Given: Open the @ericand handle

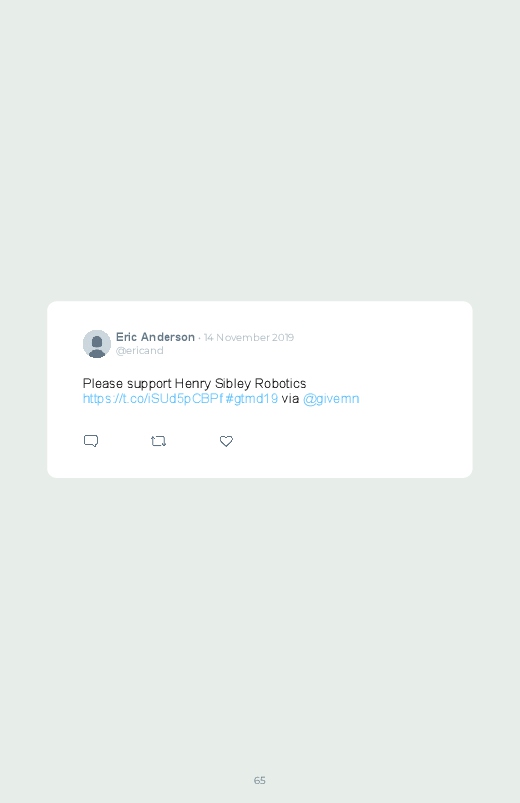Looking at the screenshot, I should (x=139, y=351).
